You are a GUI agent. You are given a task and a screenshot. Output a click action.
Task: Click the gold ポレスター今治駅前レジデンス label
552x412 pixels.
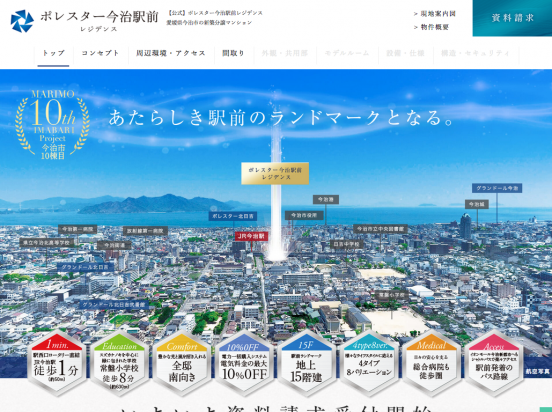click(x=275, y=173)
